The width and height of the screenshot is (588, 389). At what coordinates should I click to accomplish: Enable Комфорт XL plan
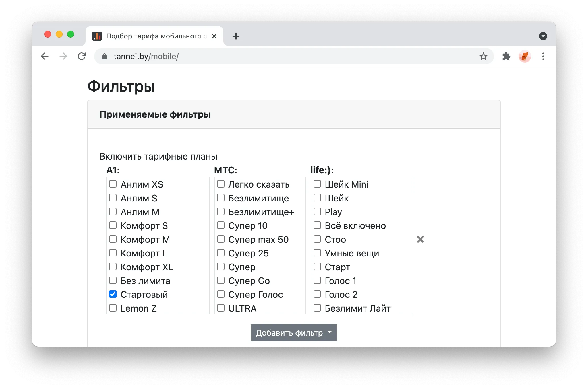point(113,267)
